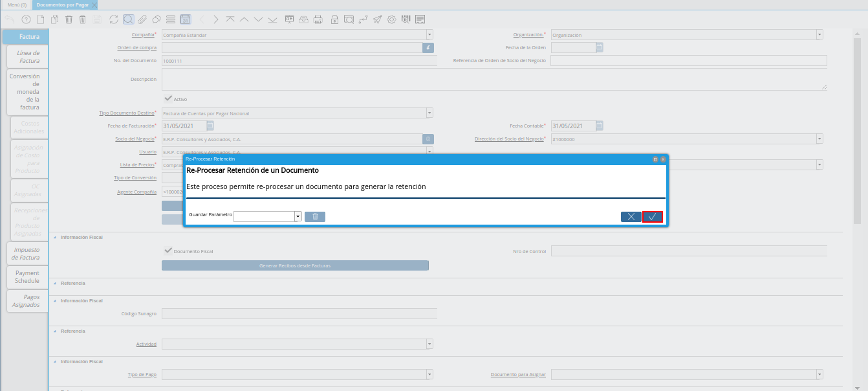Viewport: 868px width, 391px height.
Task: Open the Línea de Factura tab
Action: point(28,57)
